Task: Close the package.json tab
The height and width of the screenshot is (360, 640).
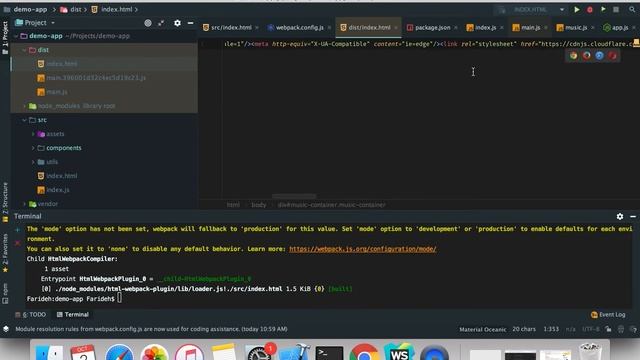Action: 456,28
